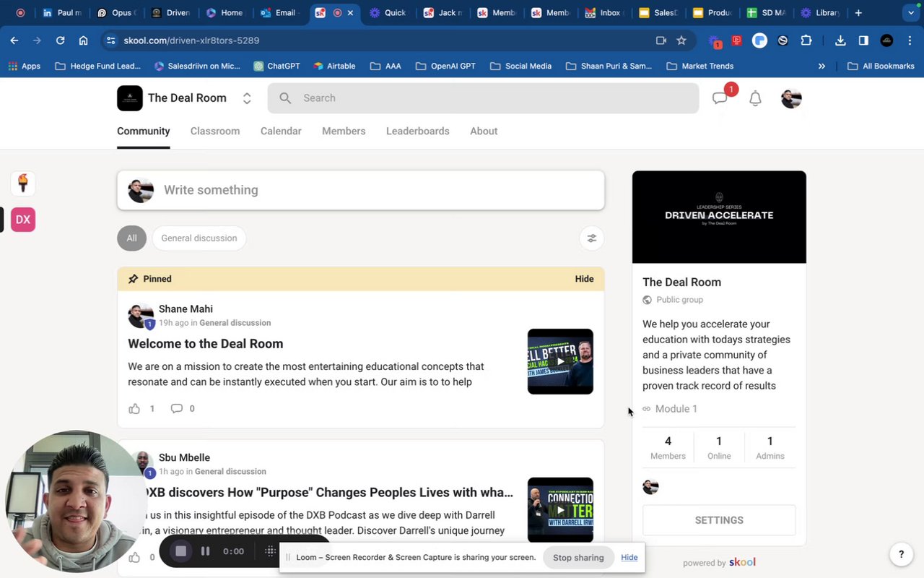The image size is (924, 578).
Task: Switch to the Library browser tab
Action: point(820,12)
